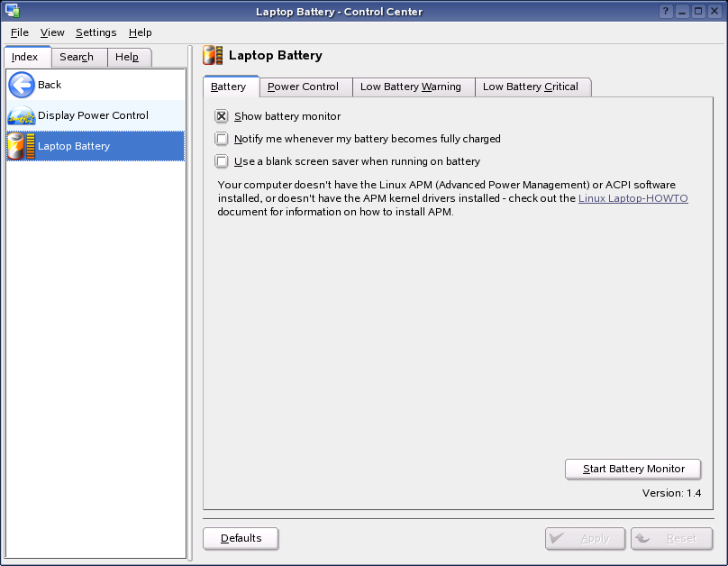Click the blue Back arrow icon
Screen dimensions: 728x566
pos(22,85)
